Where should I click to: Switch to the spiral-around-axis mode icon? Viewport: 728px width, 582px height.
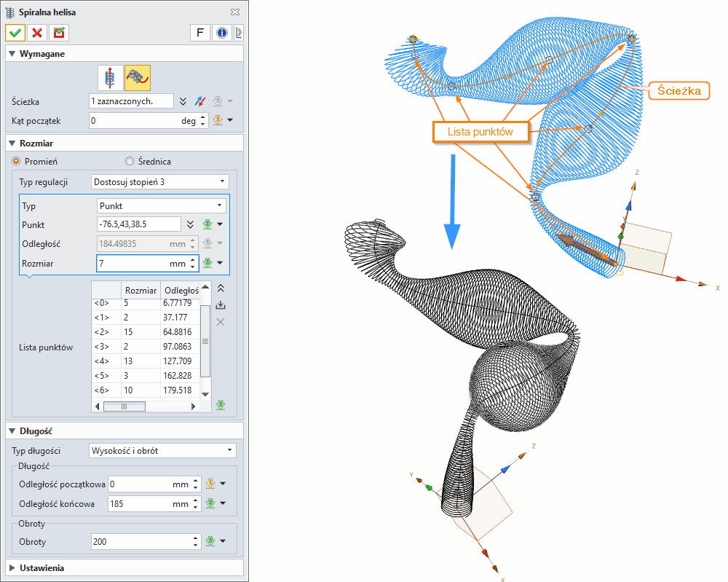(x=109, y=77)
